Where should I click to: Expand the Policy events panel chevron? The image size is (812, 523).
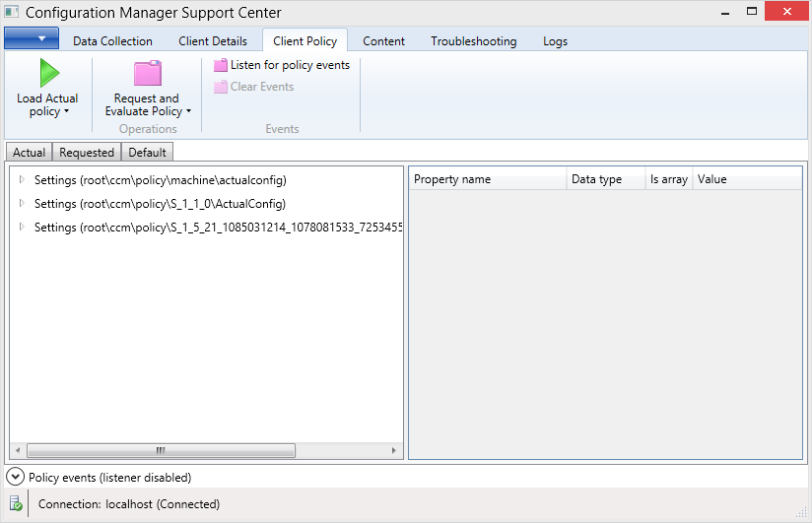coord(16,477)
